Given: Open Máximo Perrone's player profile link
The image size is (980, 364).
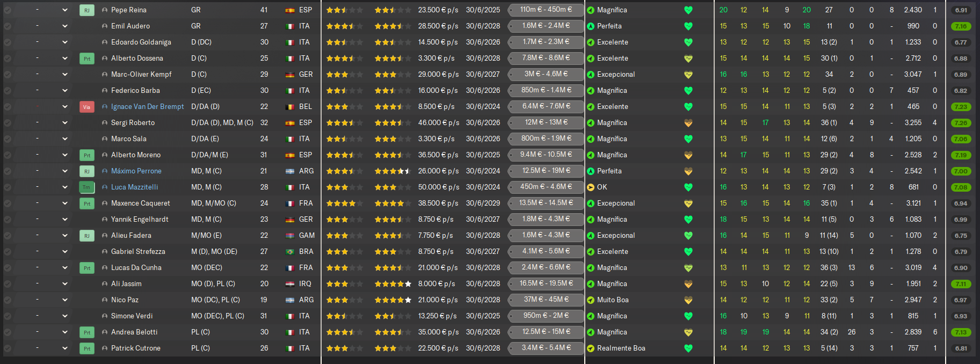Looking at the screenshot, I should point(136,171).
